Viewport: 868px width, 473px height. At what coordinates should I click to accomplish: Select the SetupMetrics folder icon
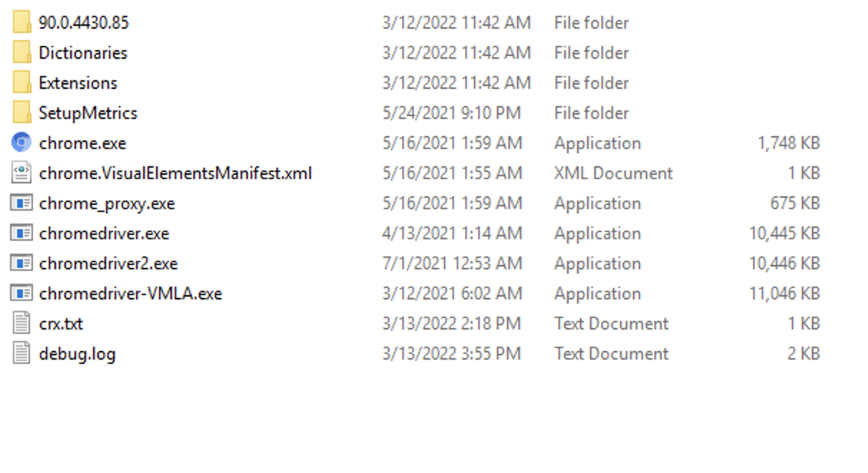coord(21,113)
